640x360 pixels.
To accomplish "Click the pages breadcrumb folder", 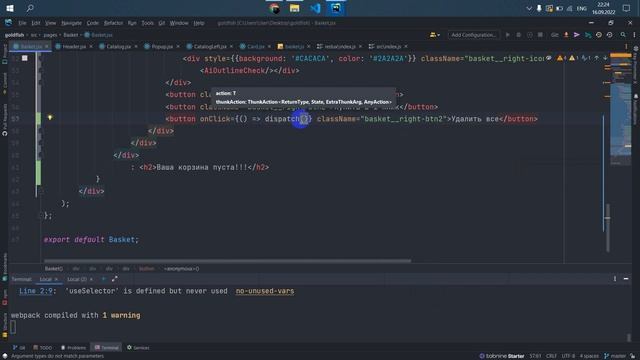I will (x=50, y=35).
